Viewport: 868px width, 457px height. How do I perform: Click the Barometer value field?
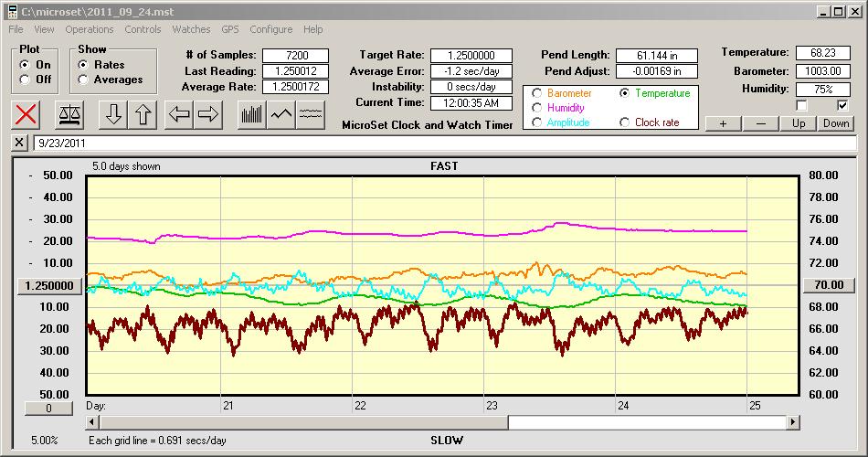(822, 71)
